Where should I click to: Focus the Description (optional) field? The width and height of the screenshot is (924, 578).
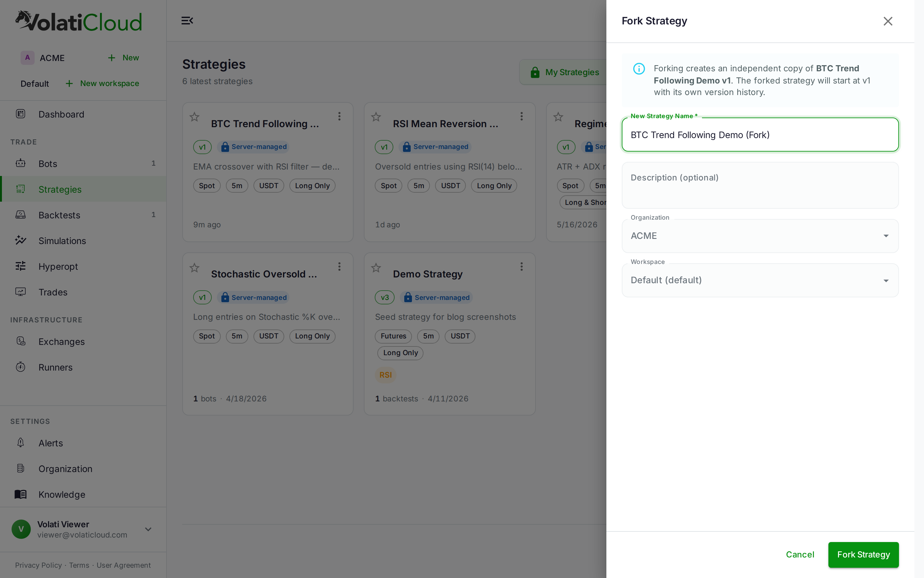coord(760,185)
